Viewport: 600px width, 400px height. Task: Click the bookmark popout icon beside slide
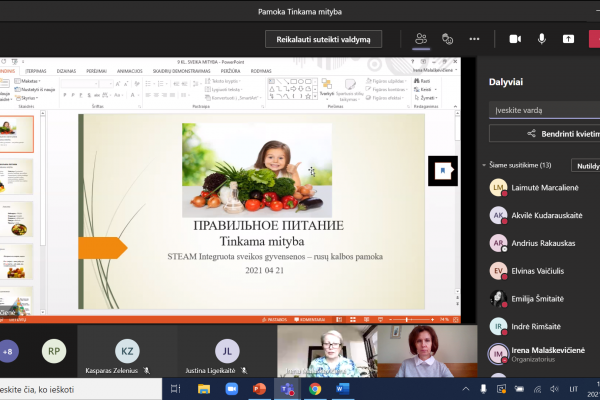443,171
